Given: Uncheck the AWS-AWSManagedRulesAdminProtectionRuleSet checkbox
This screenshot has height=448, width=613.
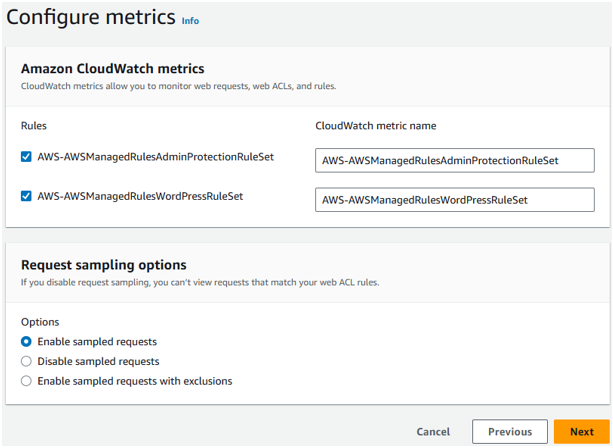Looking at the screenshot, I should click(x=26, y=157).
